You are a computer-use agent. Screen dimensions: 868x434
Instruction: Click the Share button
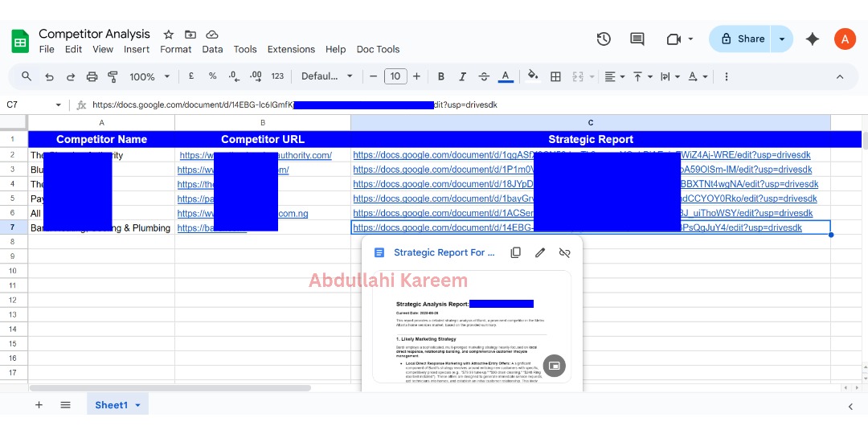tap(741, 39)
